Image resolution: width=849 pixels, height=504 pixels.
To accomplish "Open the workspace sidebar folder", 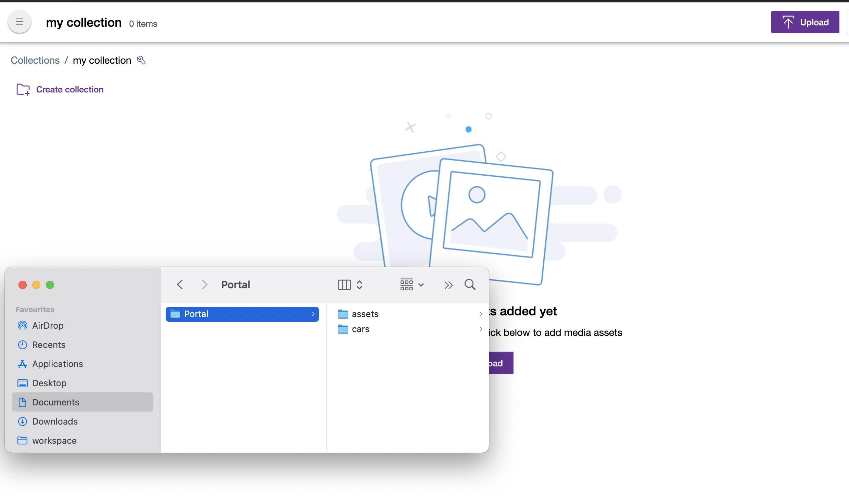I will tap(54, 440).
